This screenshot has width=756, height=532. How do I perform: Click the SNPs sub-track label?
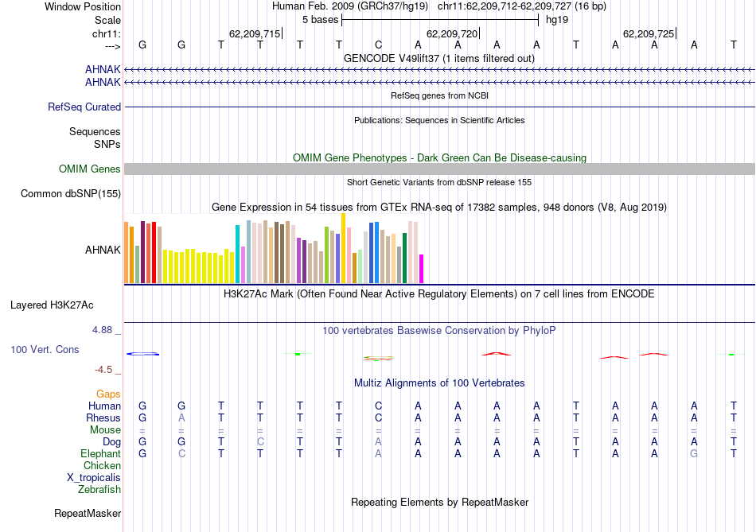pyautogui.click(x=107, y=144)
